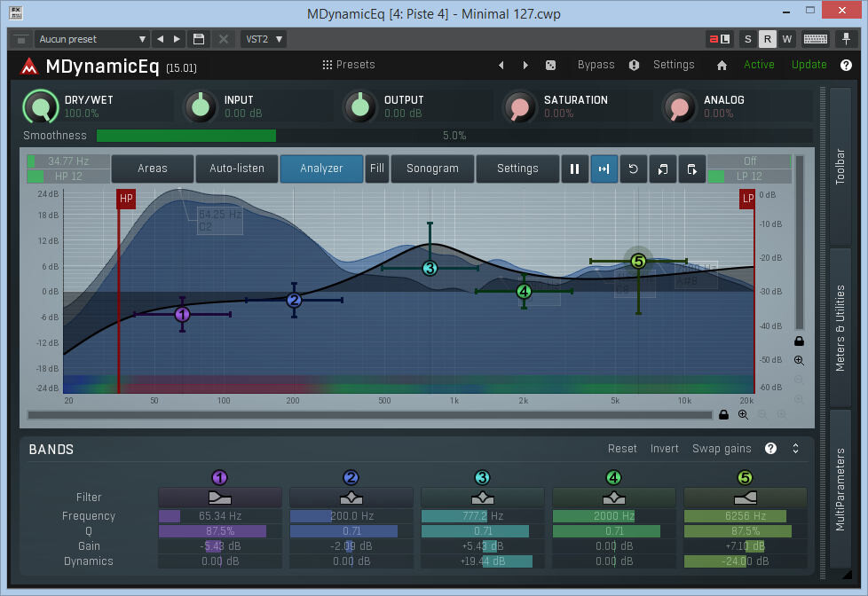Viewport: 868px width, 596px height.
Task: Open the analyzer Settings button
Action: 517,169
